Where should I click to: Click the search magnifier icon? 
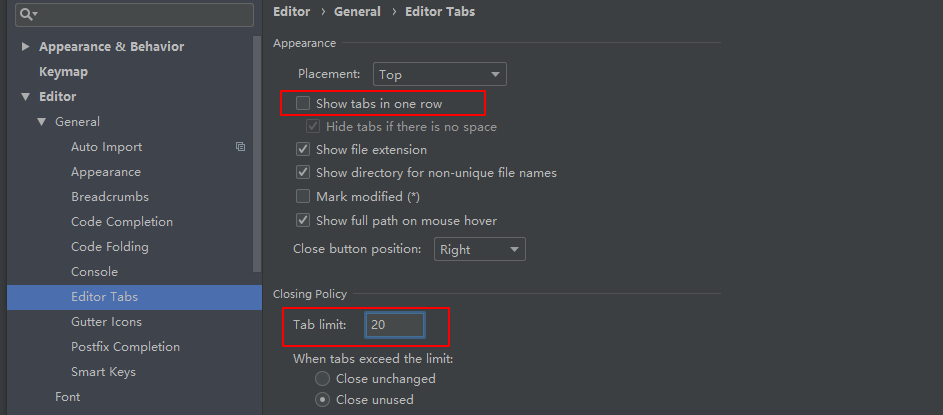(26, 14)
